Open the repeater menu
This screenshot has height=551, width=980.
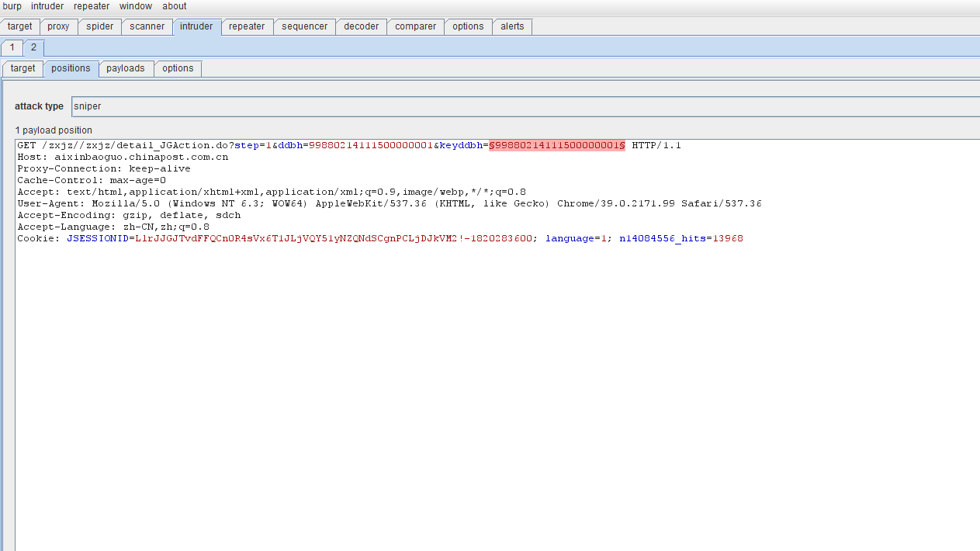[92, 6]
